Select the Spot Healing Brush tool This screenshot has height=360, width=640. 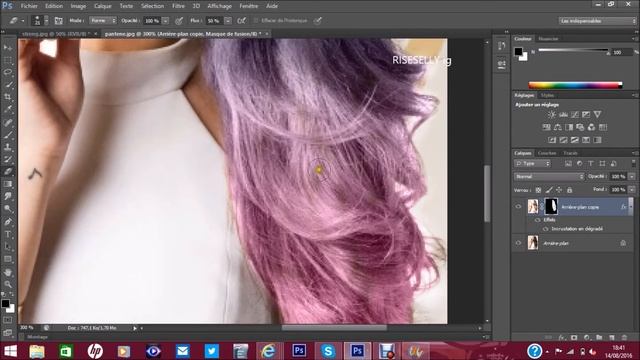click(x=8, y=122)
